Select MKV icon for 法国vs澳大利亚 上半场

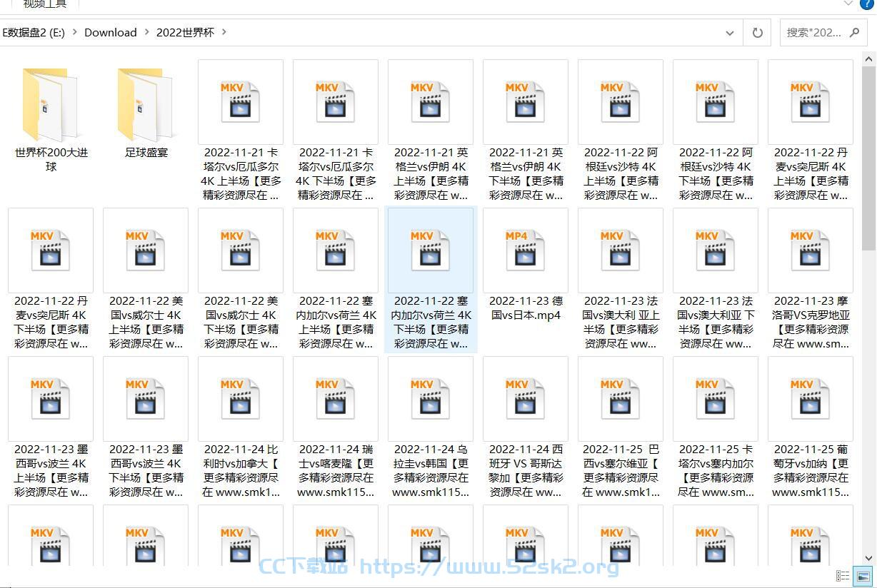[621, 250]
